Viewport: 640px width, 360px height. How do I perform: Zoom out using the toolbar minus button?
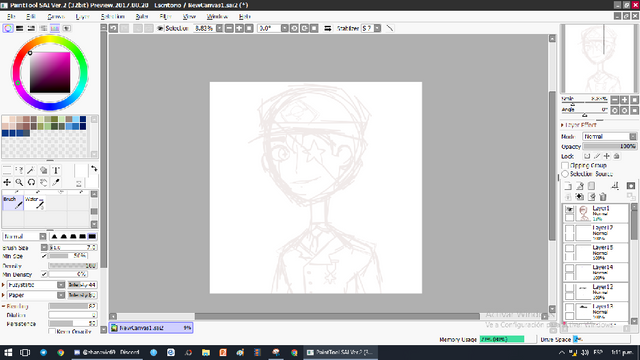click(x=229, y=28)
